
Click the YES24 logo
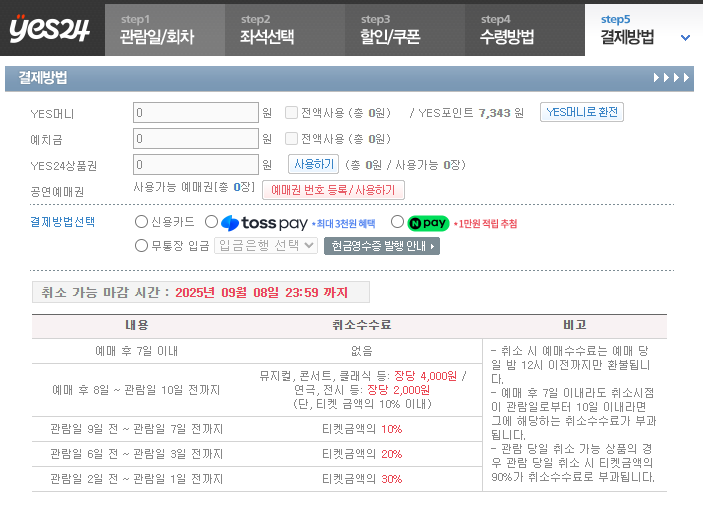[x=49, y=30]
